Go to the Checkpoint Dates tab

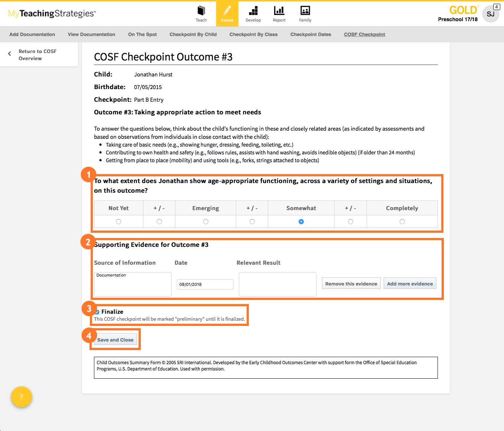coord(310,35)
